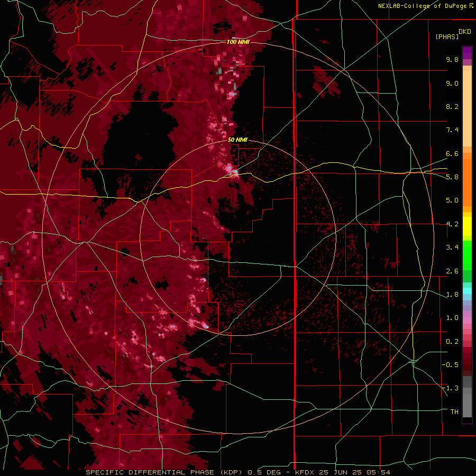Click the yellow segment of color bar
This screenshot has width=476, height=476.
pos(467,226)
